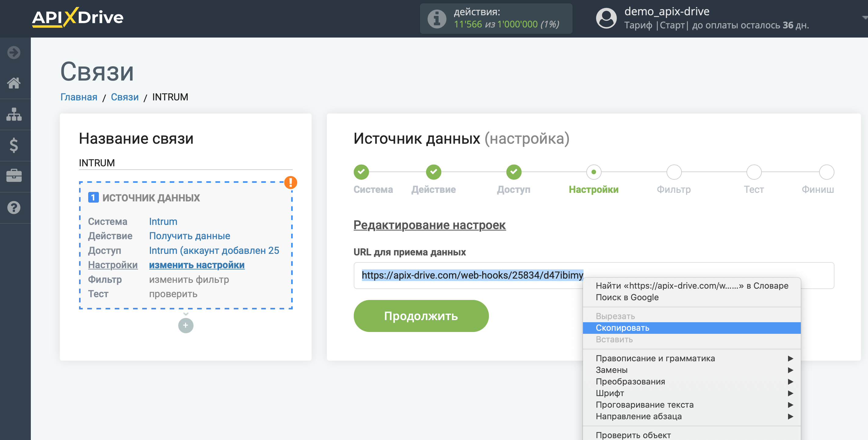
Task: Click the Настройки active step circle
Action: [x=594, y=172]
